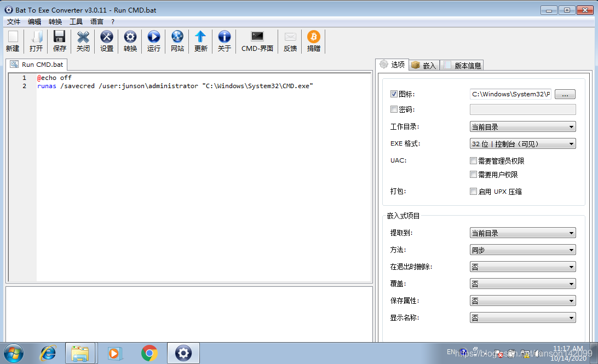Enable 启用 UPX 压缩 checkbox
Screen dimensions: 598x364
pyautogui.click(x=473, y=192)
